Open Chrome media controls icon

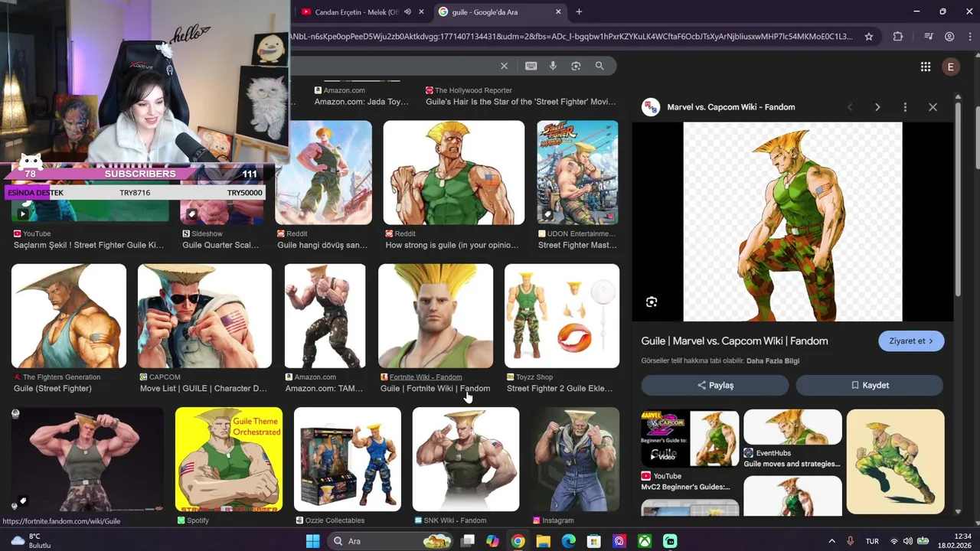coord(929,36)
